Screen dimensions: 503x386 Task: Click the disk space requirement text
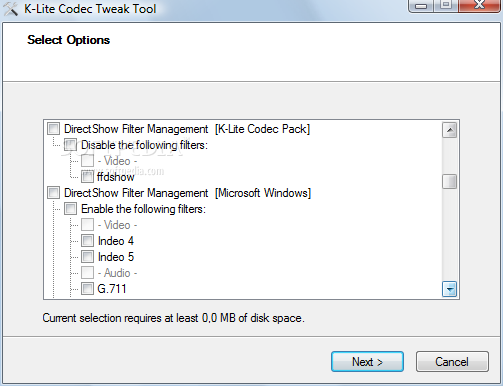click(173, 318)
